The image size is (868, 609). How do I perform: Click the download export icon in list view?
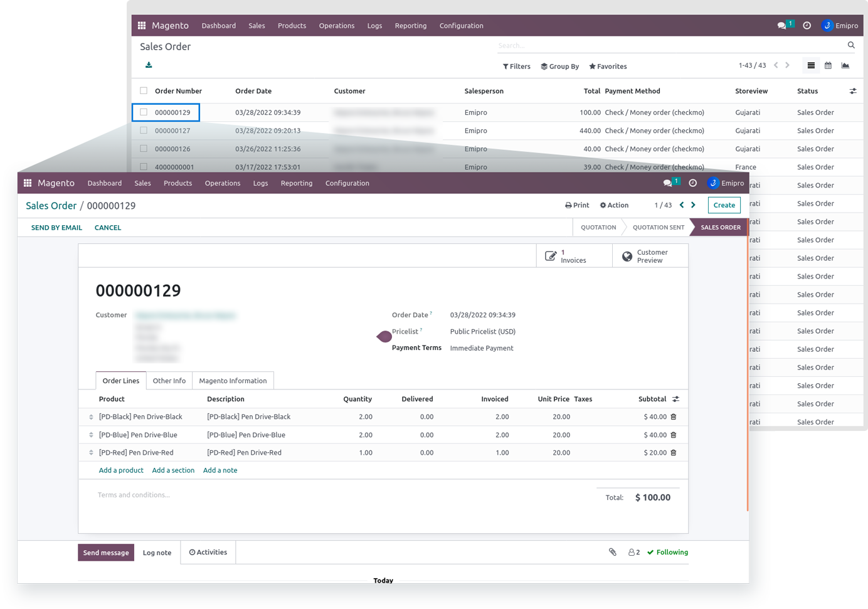coord(149,65)
